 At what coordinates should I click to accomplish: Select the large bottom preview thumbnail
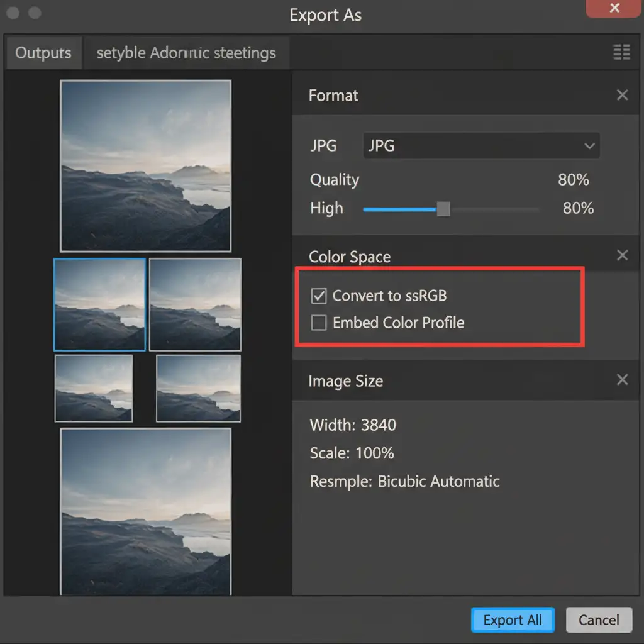point(145,511)
